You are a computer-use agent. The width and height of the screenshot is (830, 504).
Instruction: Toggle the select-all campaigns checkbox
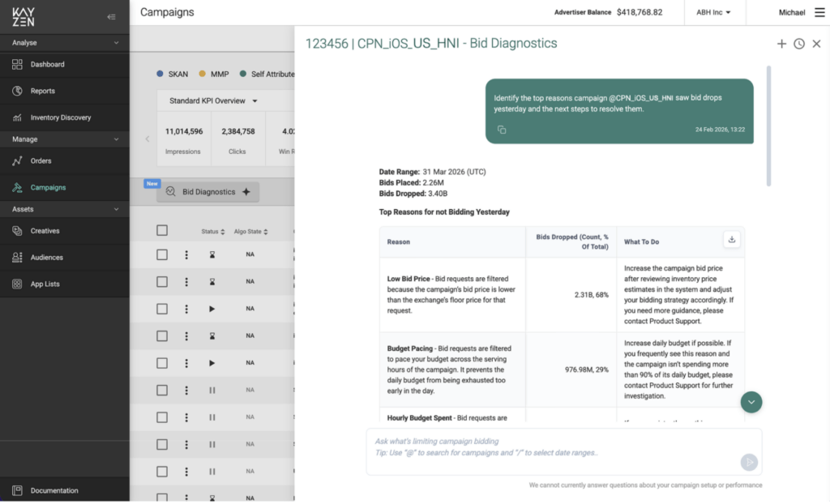coord(162,230)
